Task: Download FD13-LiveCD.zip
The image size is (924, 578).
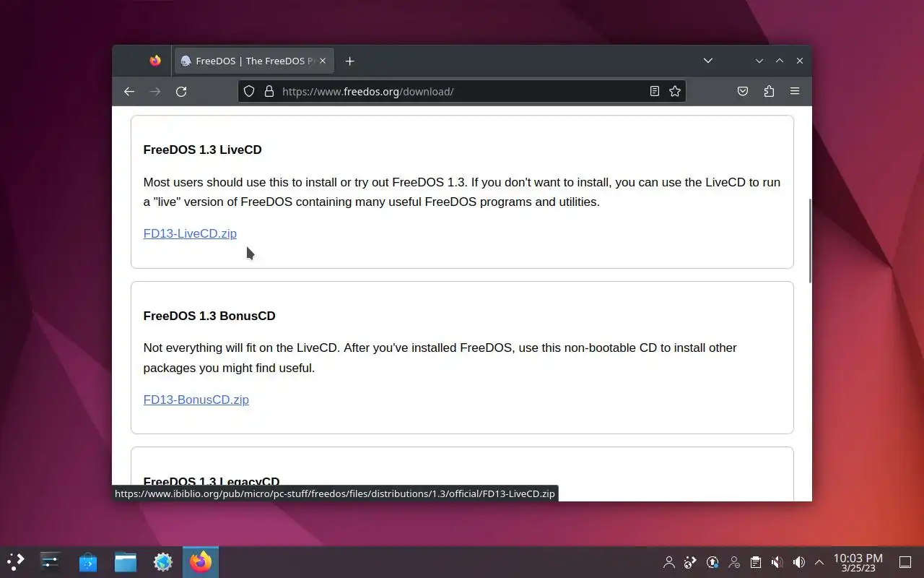Action: click(x=190, y=233)
